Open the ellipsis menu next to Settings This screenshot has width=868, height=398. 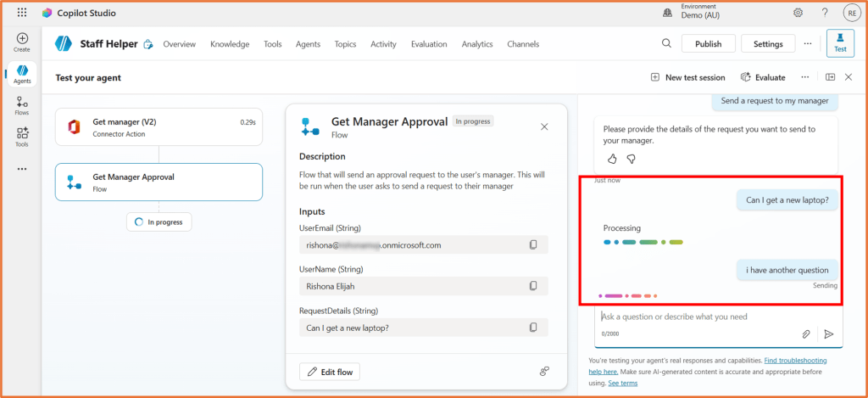(808, 43)
